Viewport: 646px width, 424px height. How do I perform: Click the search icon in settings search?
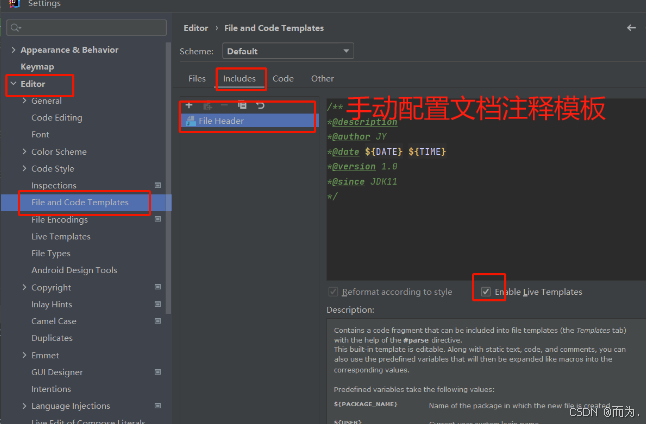pyautogui.click(x=16, y=28)
